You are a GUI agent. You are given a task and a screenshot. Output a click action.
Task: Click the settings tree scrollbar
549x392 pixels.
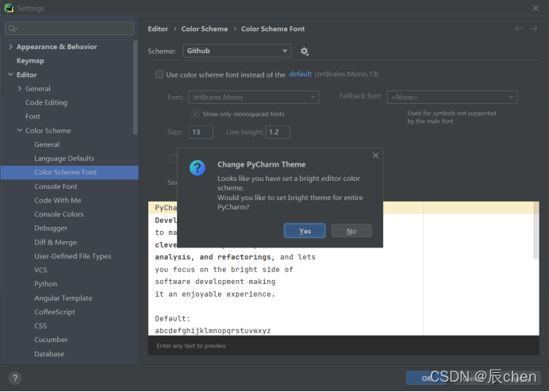coord(136,87)
